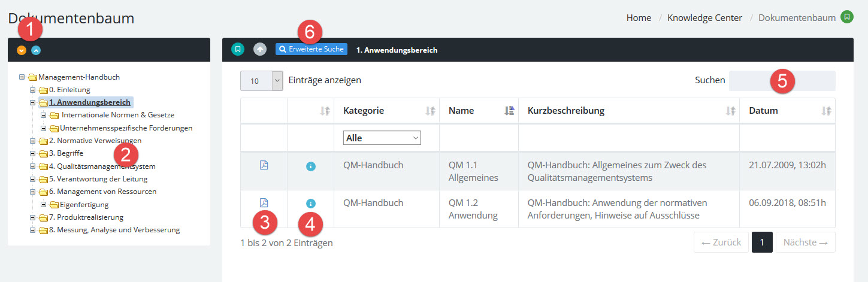This screenshot has height=282, width=868.
Task: Click the teal bookmark icon in toolbar
Action: (x=238, y=49)
